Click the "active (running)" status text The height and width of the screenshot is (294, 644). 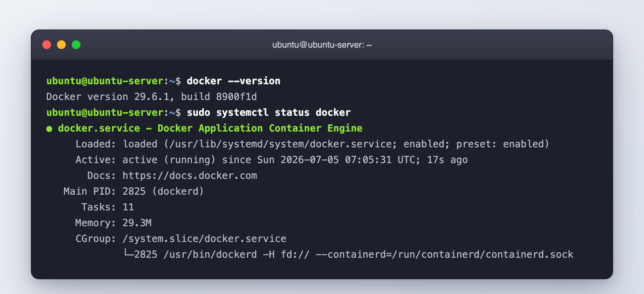click(169, 160)
